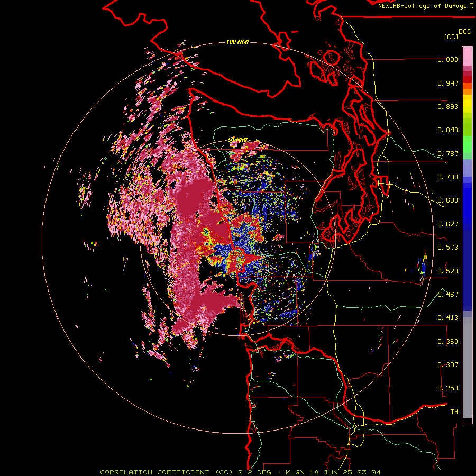Viewport: 476px width, 476px height.
Task: Click the 0.787 scale value
Action: pyautogui.click(x=448, y=153)
